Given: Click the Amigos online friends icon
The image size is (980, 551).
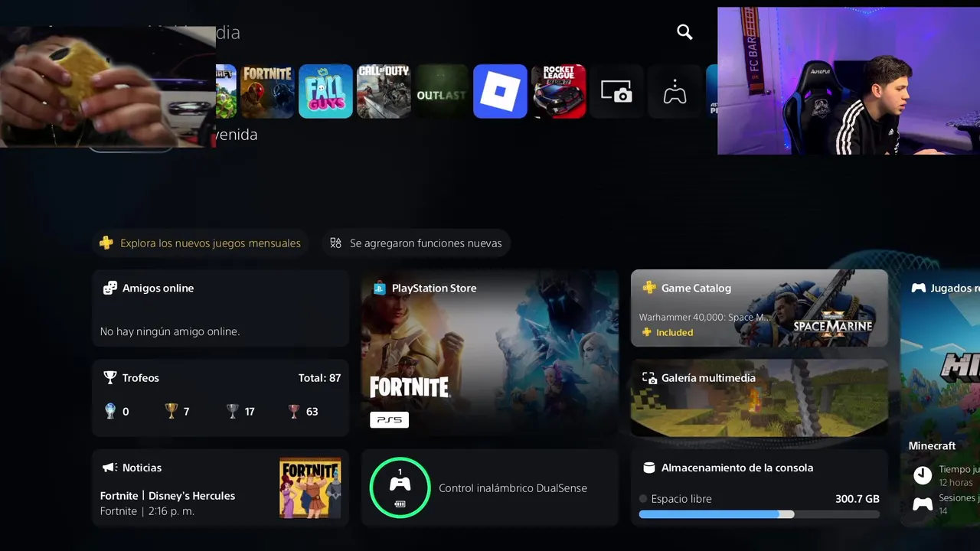Looking at the screenshot, I should (x=110, y=288).
